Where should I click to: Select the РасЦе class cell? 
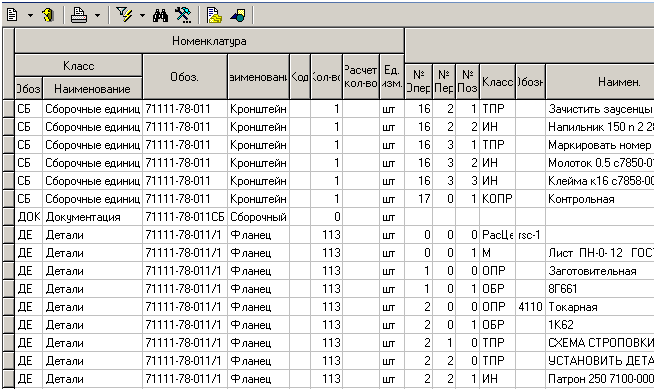(x=497, y=235)
